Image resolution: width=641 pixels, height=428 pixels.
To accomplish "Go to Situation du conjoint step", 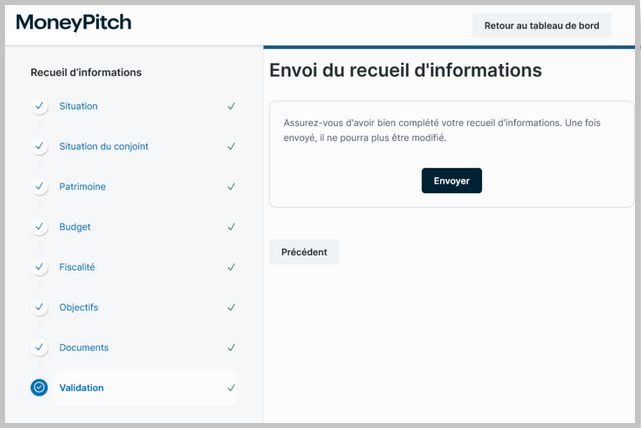I will click(x=103, y=146).
